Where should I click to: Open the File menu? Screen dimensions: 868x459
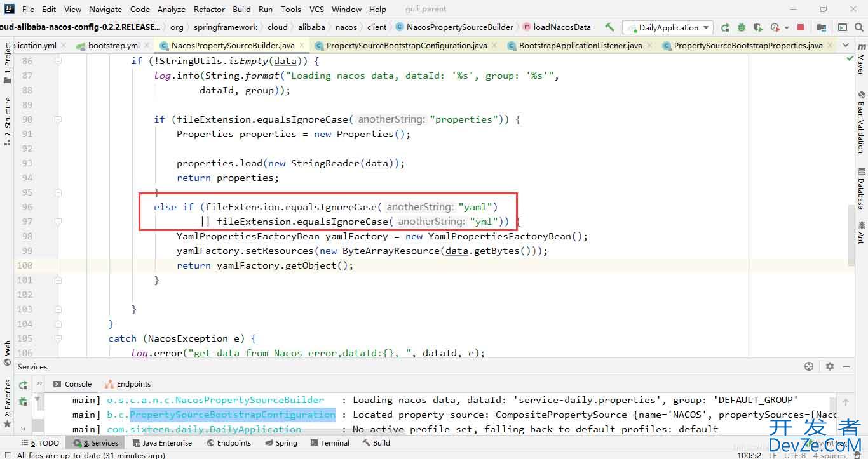point(28,9)
